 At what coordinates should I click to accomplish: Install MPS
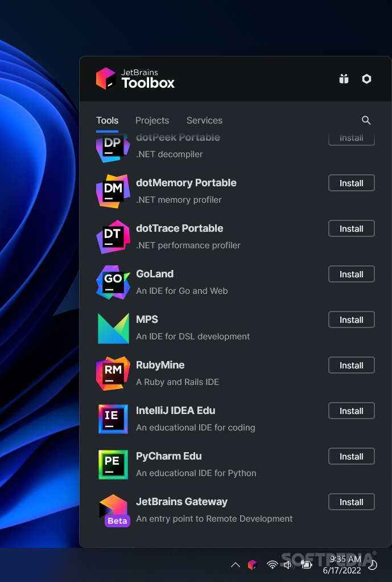coord(351,319)
